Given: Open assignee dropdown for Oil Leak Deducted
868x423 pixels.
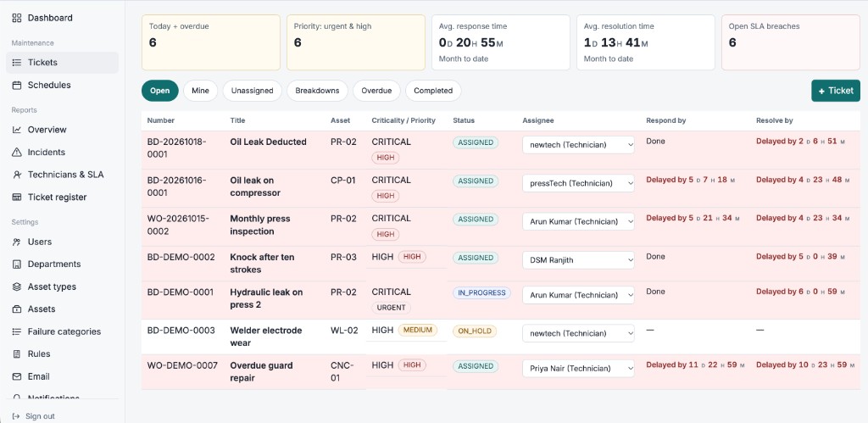Looking at the screenshot, I should (578, 144).
